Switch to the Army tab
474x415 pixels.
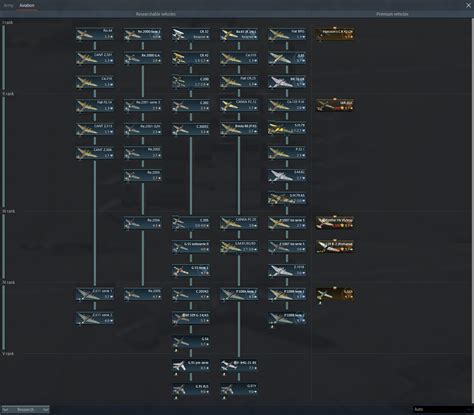coord(8,5)
